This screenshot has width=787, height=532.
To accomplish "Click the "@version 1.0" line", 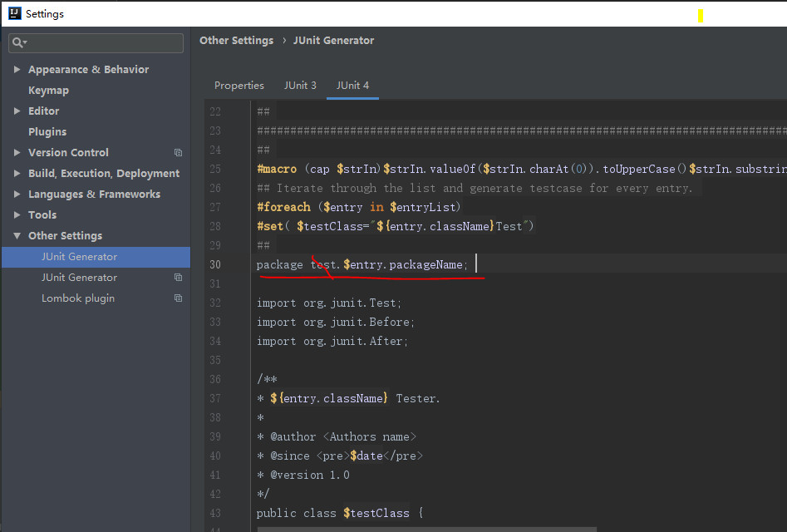I will [303, 475].
